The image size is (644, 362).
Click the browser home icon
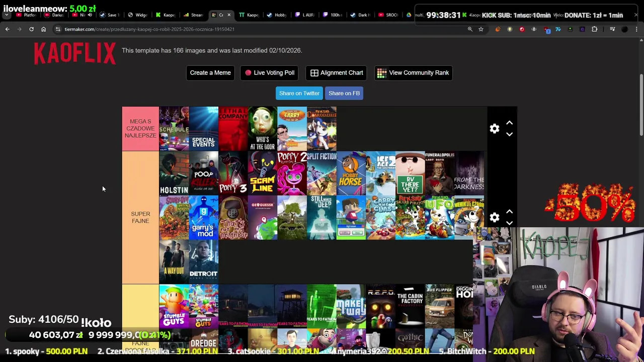point(43,29)
